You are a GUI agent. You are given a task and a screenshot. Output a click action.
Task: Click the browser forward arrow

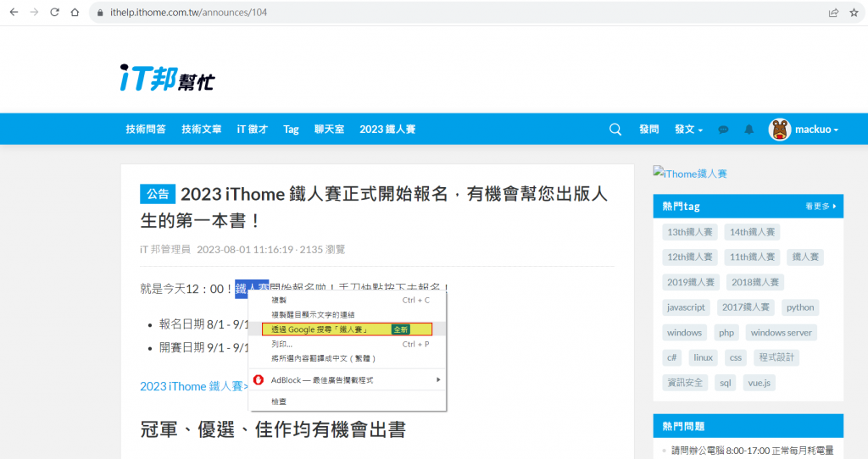[x=34, y=12]
